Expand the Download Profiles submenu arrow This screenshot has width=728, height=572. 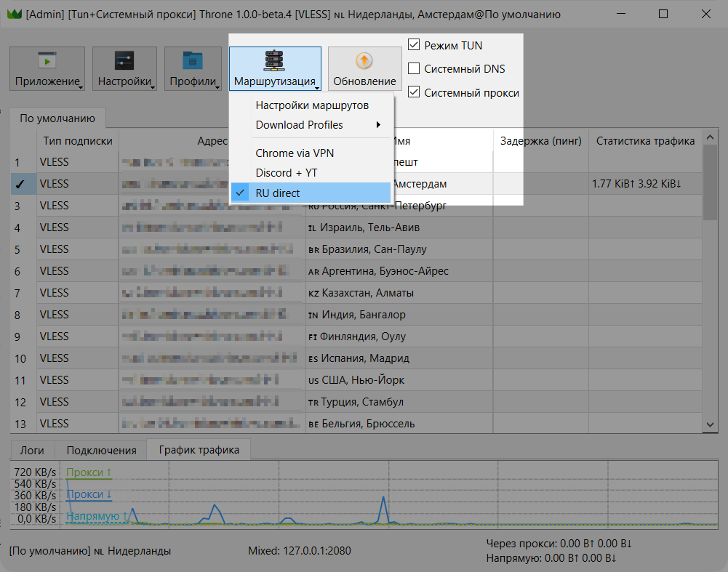[378, 125]
